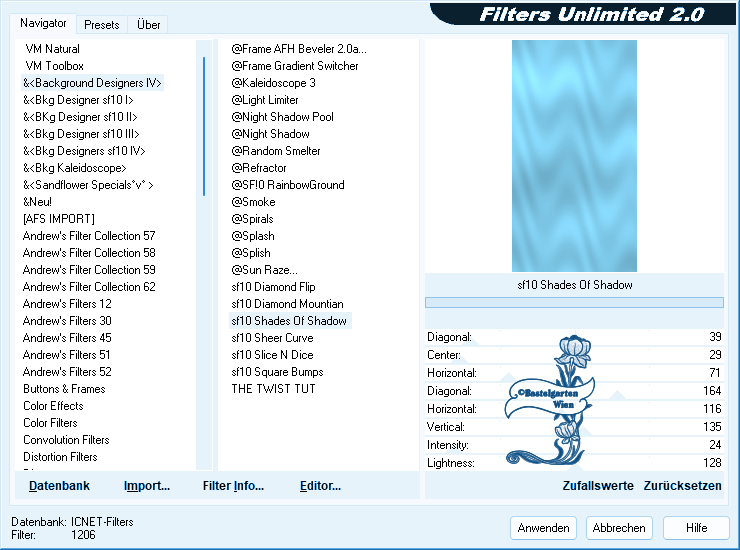740x550 pixels.
Task: Select Convolution Filters category
Action: coord(66,440)
